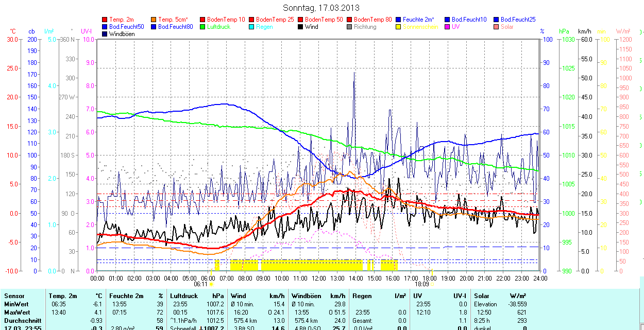Click the red Temp. 2m legend swatch
Image resolution: width=644 pixels, height=330 pixels.
[x=105, y=20]
